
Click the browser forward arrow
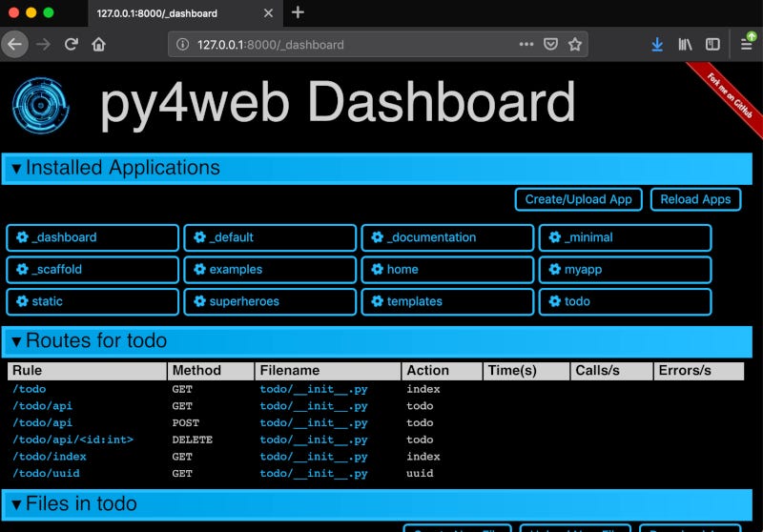[43, 45]
